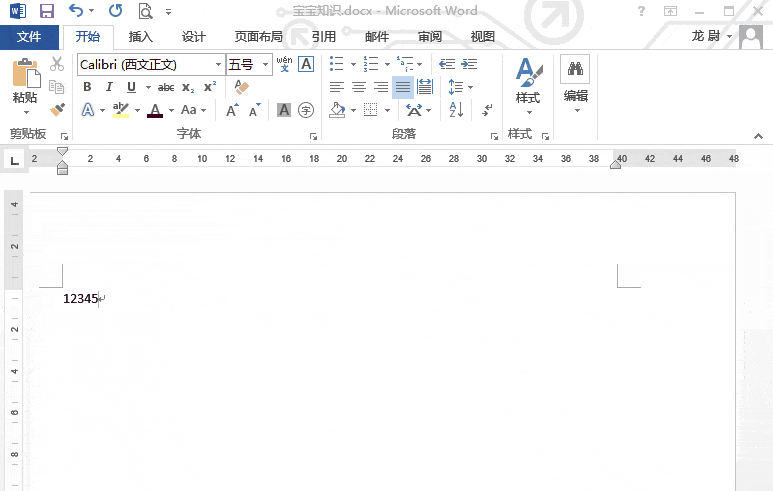The height and width of the screenshot is (491, 773).
Task: Open the 编辑 editing button
Action: click(x=575, y=84)
